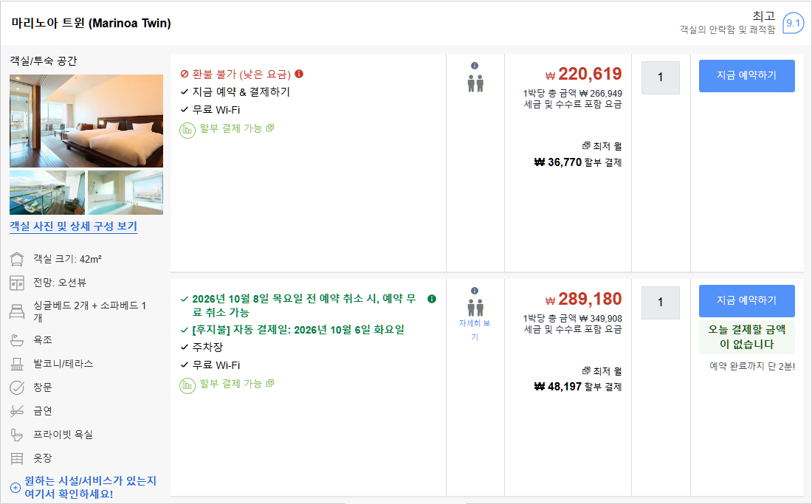The image size is (812, 504).
Task: Open the balcony marina view thumbnail
Action: 47,193
